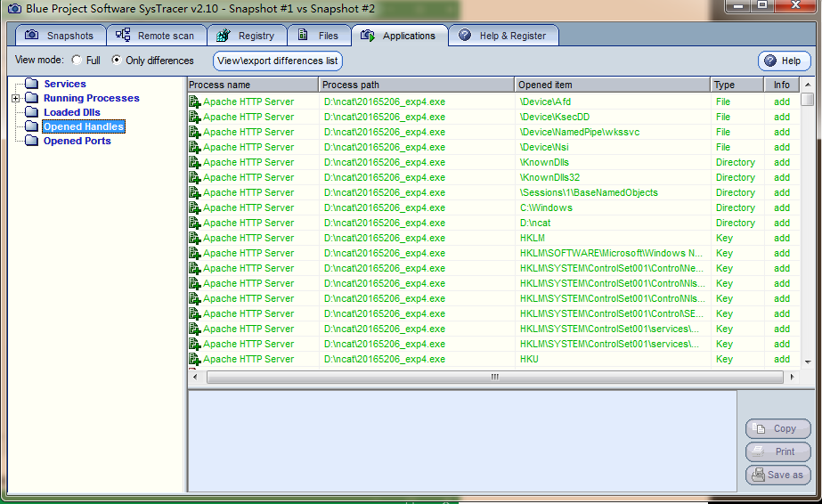Image resolution: width=822 pixels, height=504 pixels.
Task: Select the \Device\NamedPipe\wkssvc opened item
Action: [579, 132]
